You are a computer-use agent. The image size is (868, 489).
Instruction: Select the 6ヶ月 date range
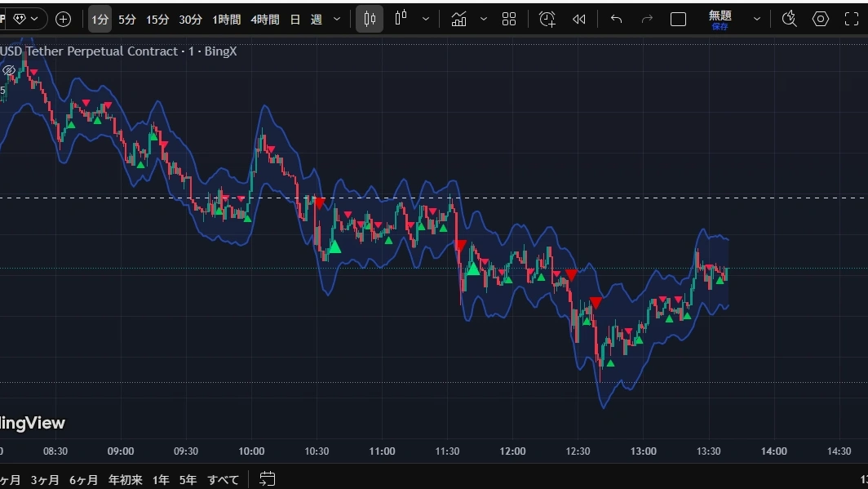(x=83, y=479)
